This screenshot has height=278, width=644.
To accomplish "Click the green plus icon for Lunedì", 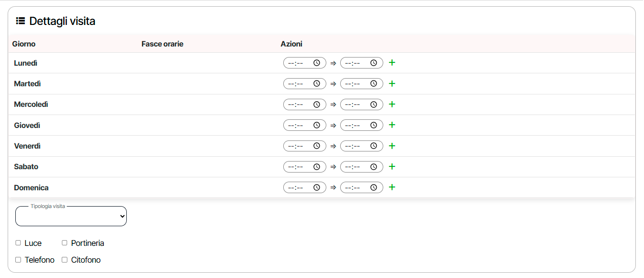I will (x=392, y=63).
